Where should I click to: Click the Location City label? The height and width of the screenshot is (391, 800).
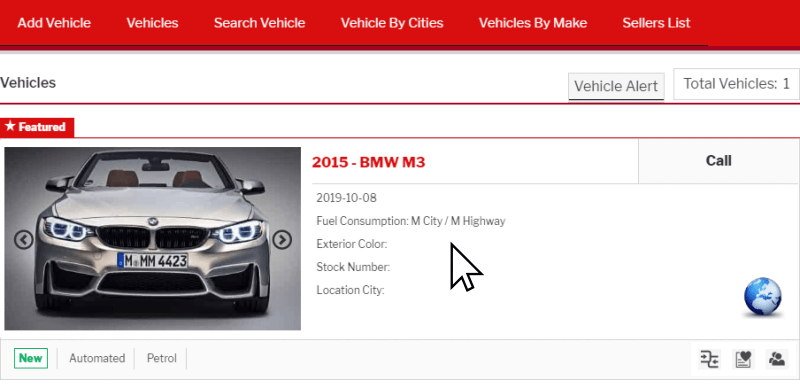tap(350, 290)
